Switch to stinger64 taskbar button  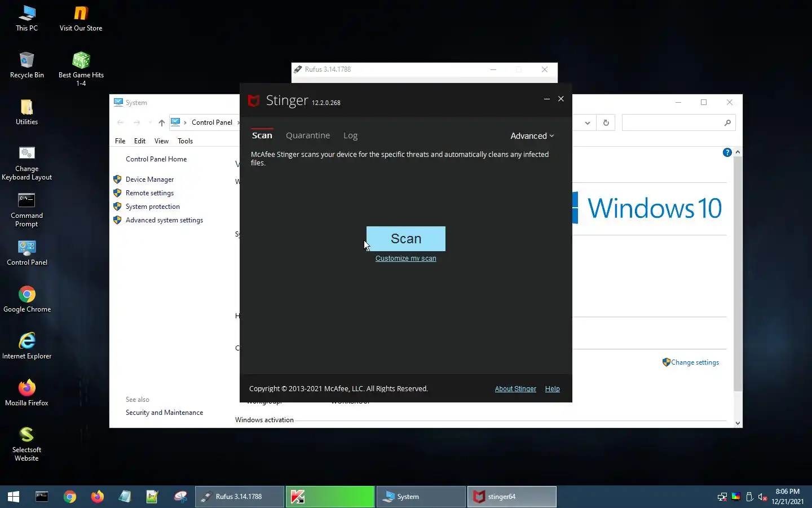[x=511, y=497]
